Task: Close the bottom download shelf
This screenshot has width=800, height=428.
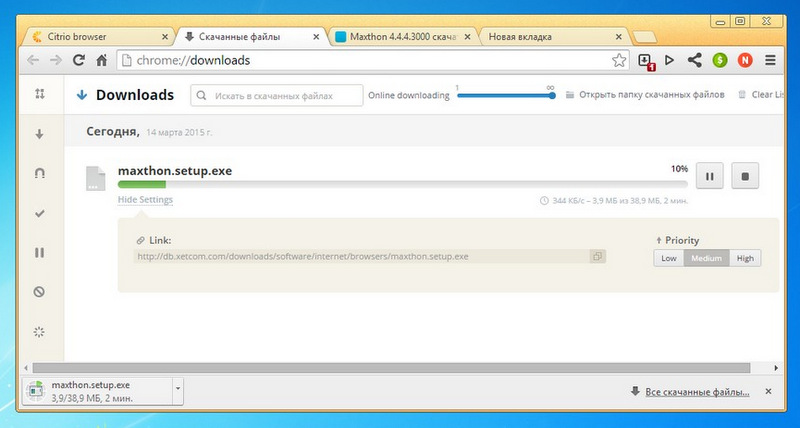Action: (768, 391)
